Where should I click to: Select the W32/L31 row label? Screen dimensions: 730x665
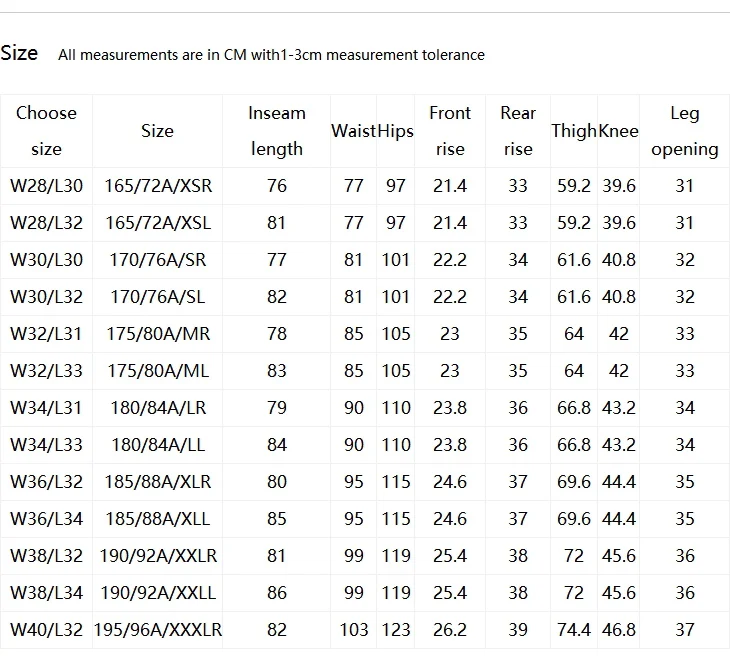tap(46, 334)
